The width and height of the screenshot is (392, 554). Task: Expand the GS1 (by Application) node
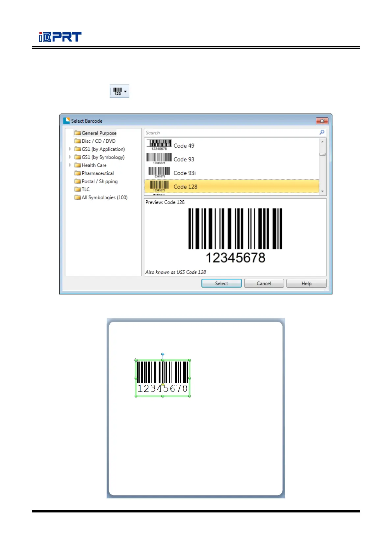70,149
